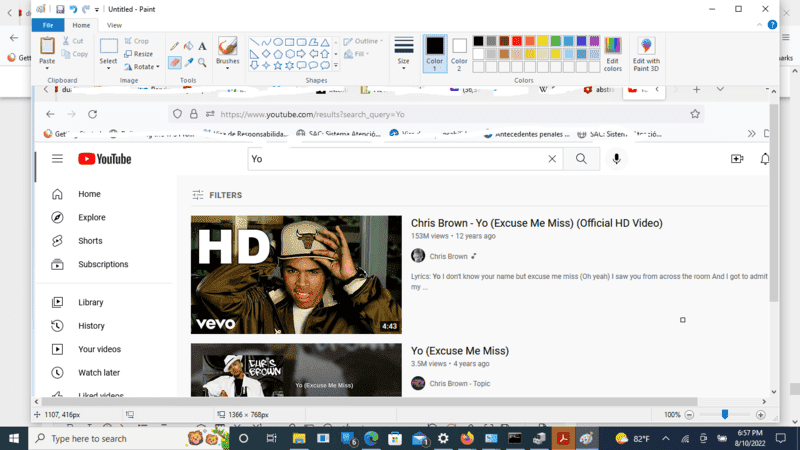This screenshot has width=800, height=450.
Task: Click the YouTube create video icon
Action: (737, 159)
